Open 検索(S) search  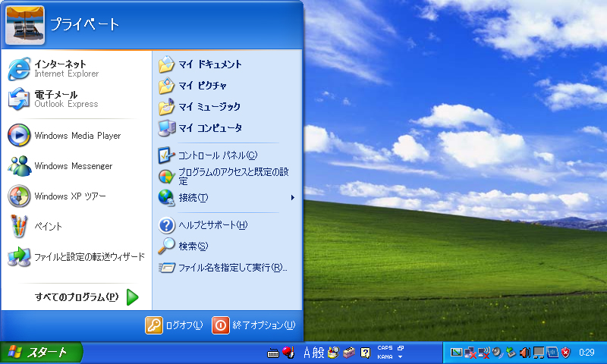(x=227, y=246)
